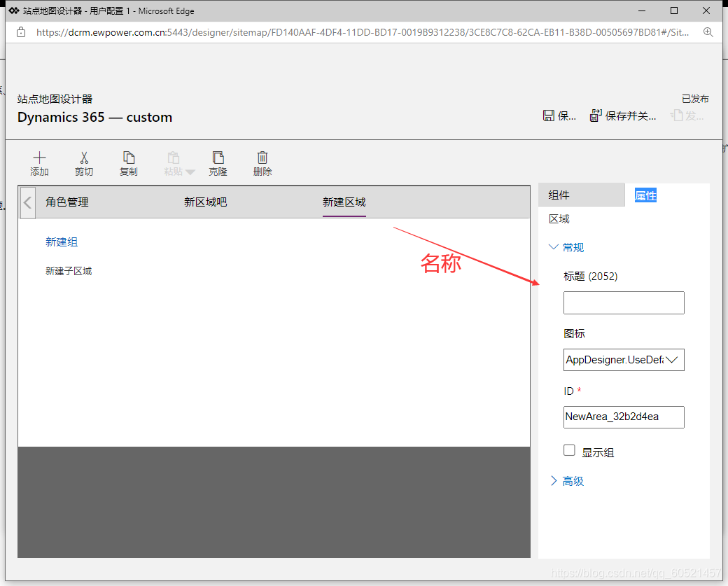This screenshot has width=728, height=586.
Task: Minimize the Edge window
Action: [x=642, y=11]
